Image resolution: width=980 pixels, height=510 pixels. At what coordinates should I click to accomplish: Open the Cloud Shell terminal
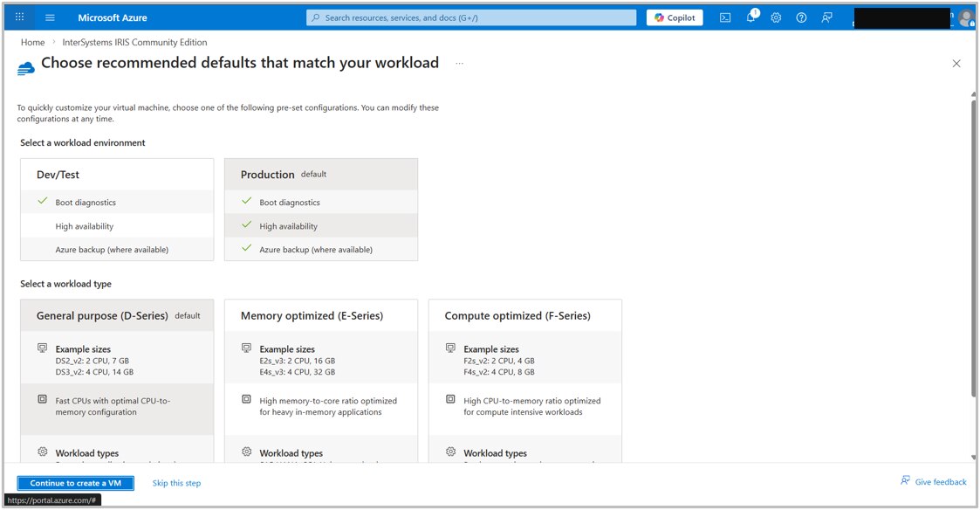tap(725, 17)
